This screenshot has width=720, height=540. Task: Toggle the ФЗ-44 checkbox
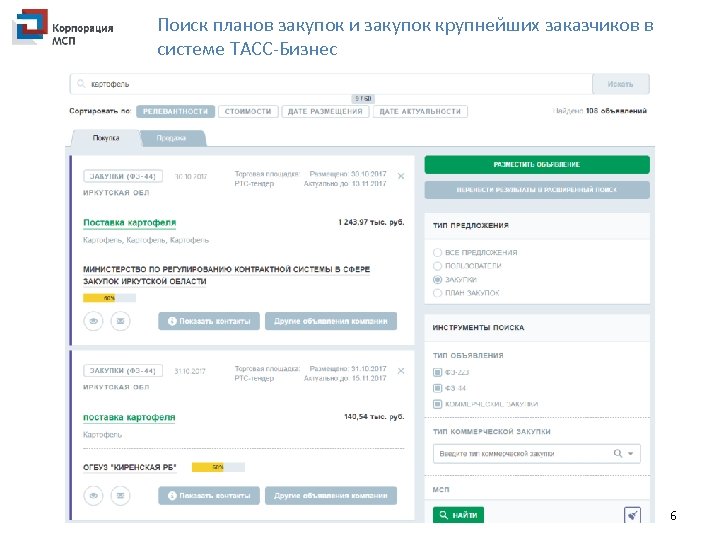(x=437, y=388)
